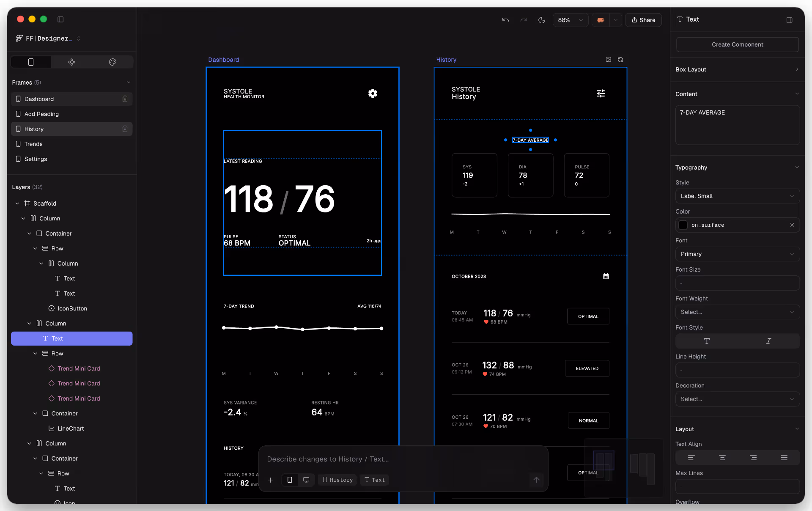The image size is (812, 511).
Task: Collapse the right panel with the sidebar icon
Action: 789,20
